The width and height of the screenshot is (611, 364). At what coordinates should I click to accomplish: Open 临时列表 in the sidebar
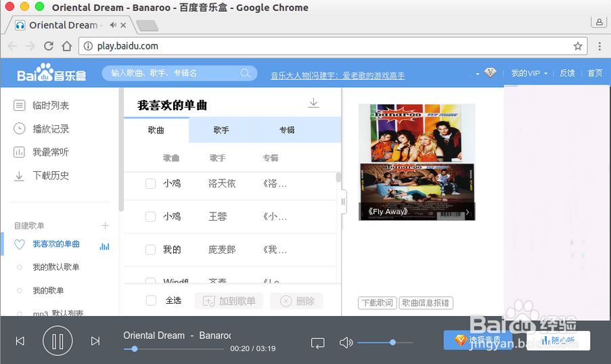(x=41, y=106)
